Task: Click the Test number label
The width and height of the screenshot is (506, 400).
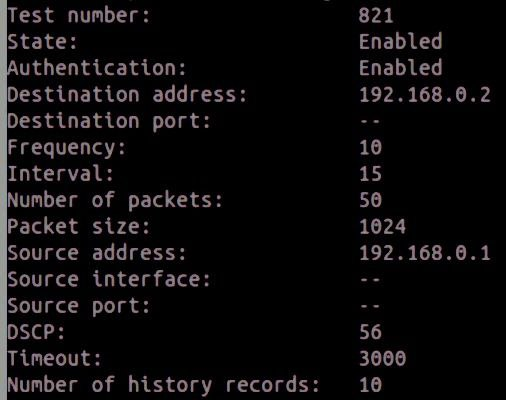Action: 79,15
